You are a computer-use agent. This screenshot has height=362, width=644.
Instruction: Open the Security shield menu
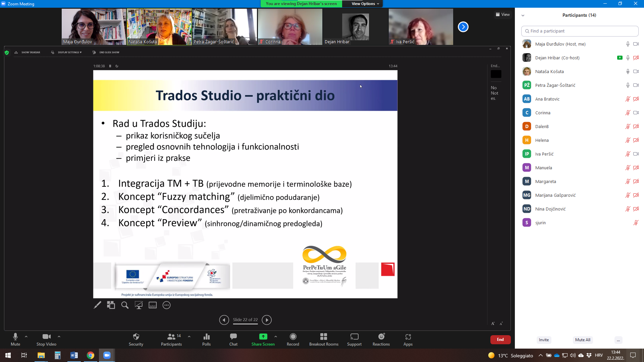[136, 339]
